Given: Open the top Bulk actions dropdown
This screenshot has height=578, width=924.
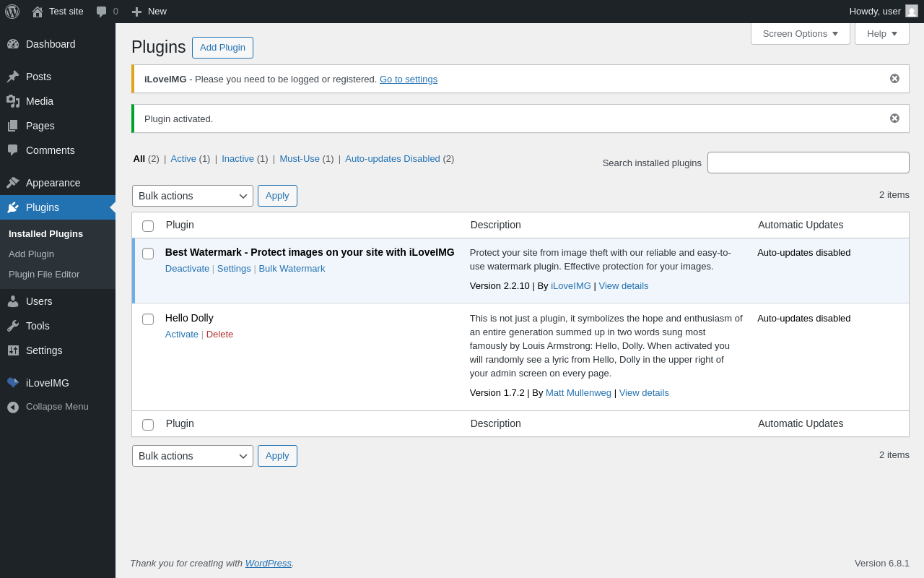Looking at the screenshot, I should tap(192, 196).
